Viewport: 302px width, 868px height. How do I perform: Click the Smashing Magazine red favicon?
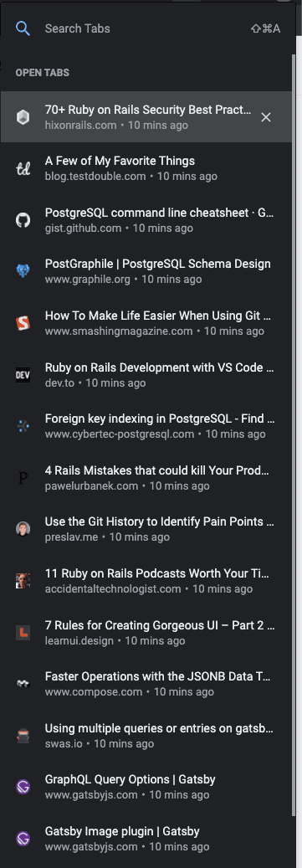point(23,323)
